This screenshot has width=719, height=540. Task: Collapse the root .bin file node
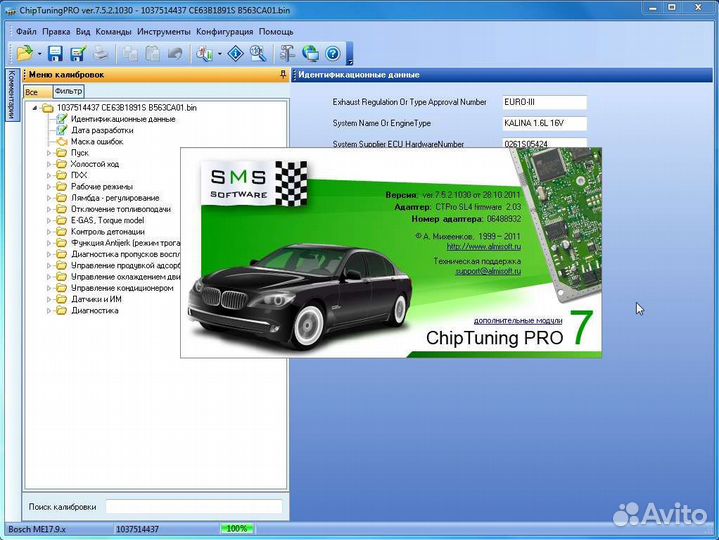(35, 107)
